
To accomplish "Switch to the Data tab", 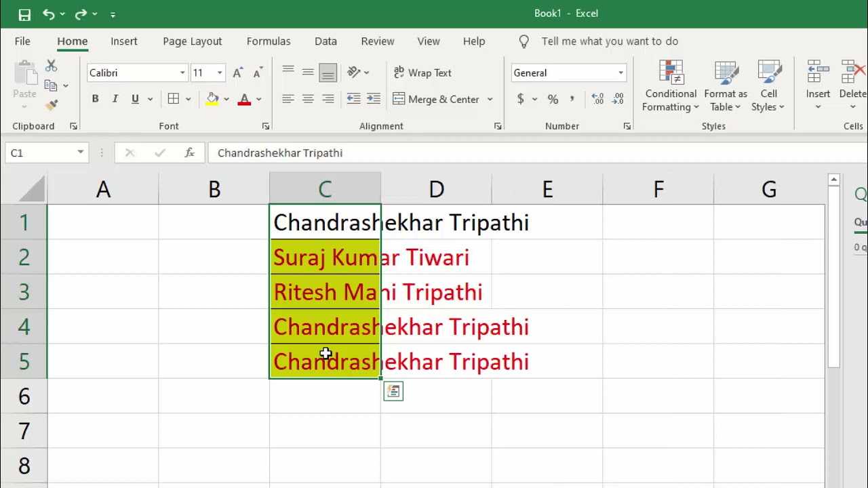I will tap(325, 41).
